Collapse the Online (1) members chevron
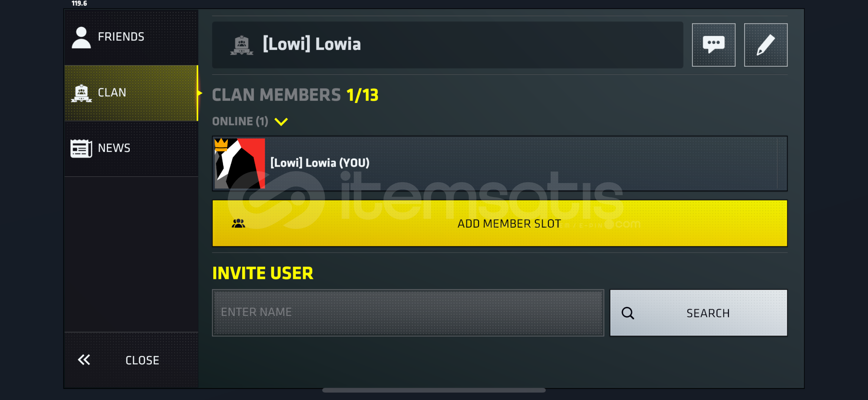 pyautogui.click(x=281, y=121)
